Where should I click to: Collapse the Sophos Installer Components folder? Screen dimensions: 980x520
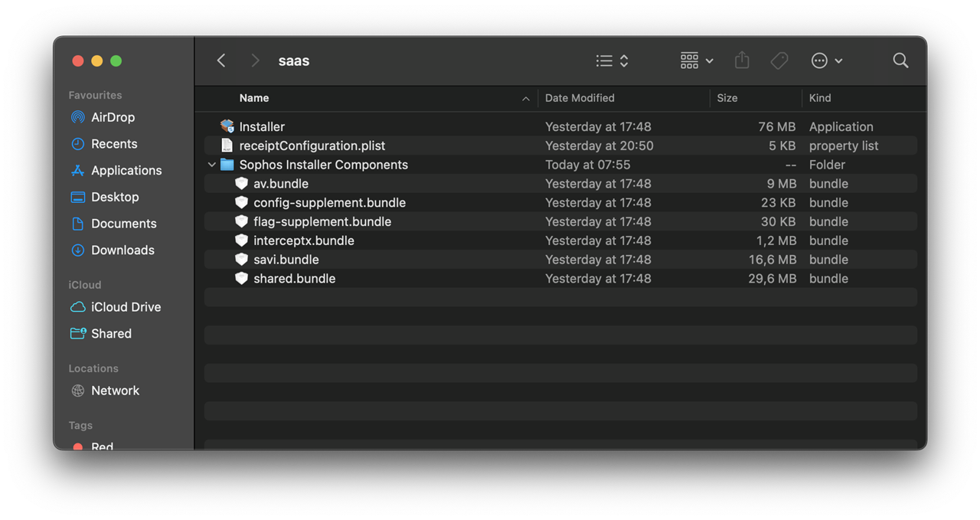211,165
